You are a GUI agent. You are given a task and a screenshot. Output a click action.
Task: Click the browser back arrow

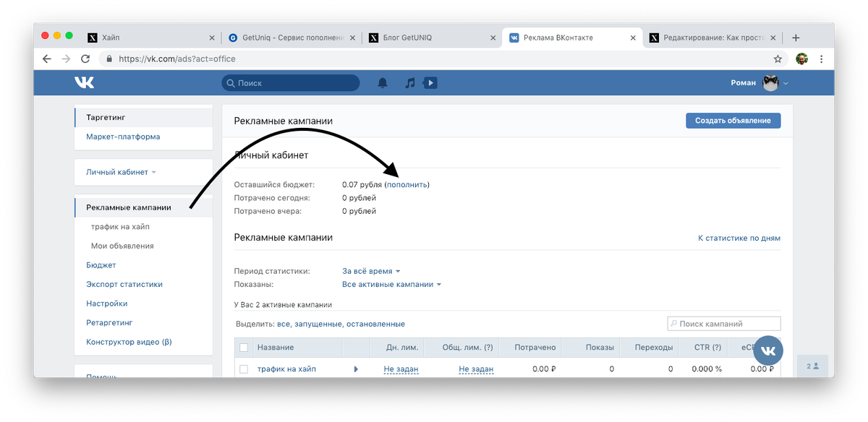point(47,59)
